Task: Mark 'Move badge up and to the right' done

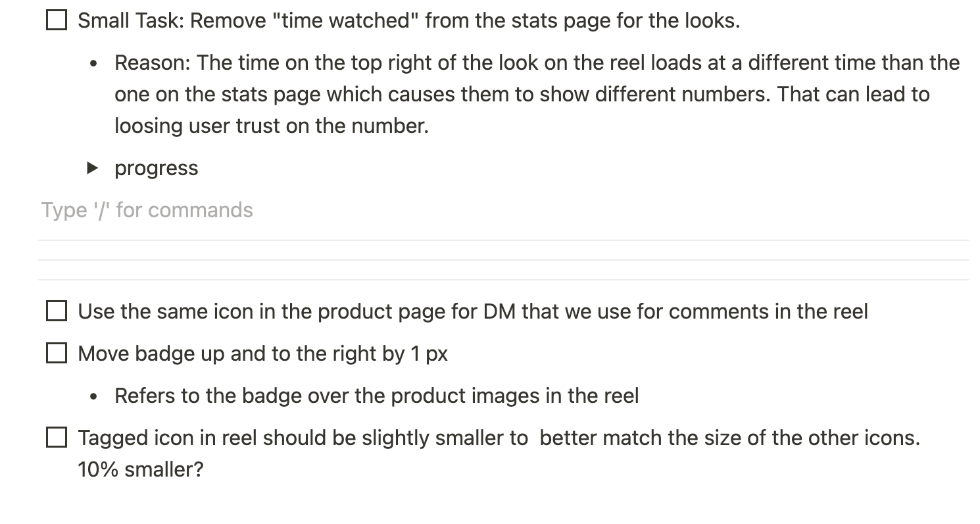Action: (x=57, y=354)
